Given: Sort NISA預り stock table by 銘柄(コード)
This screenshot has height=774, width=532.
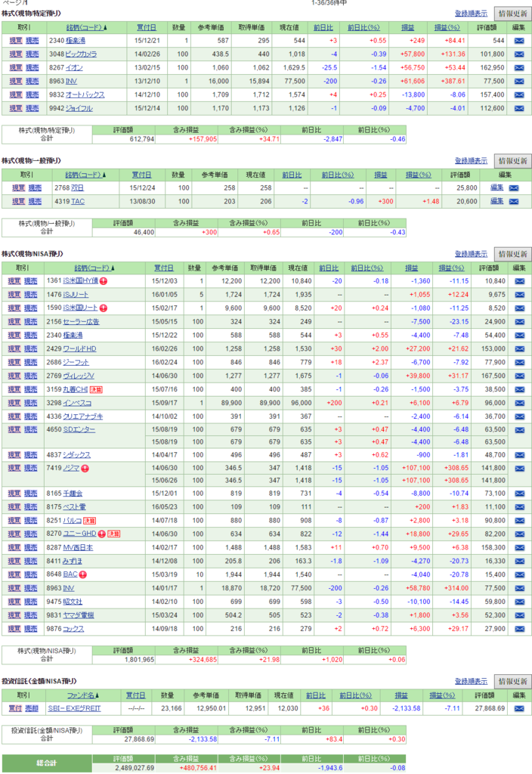Looking at the screenshot, I should [93, 268].
